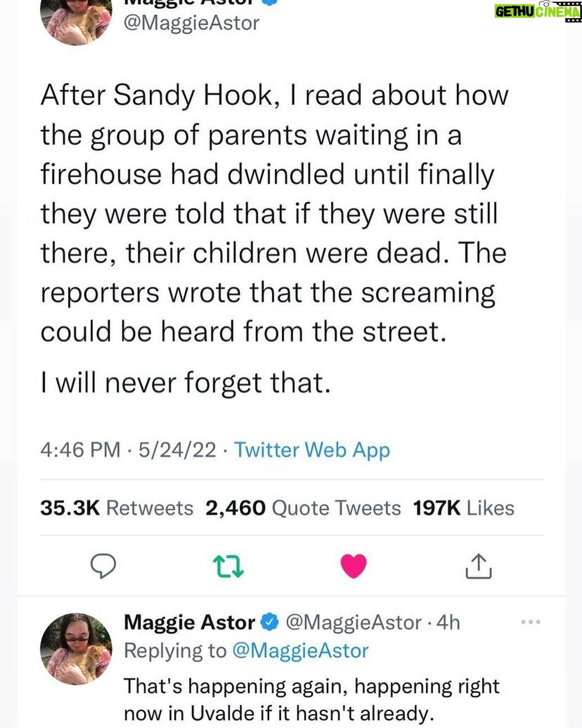Click the 4:46 PM · 5/24/22 timestamp

click(x=128, y=450)
